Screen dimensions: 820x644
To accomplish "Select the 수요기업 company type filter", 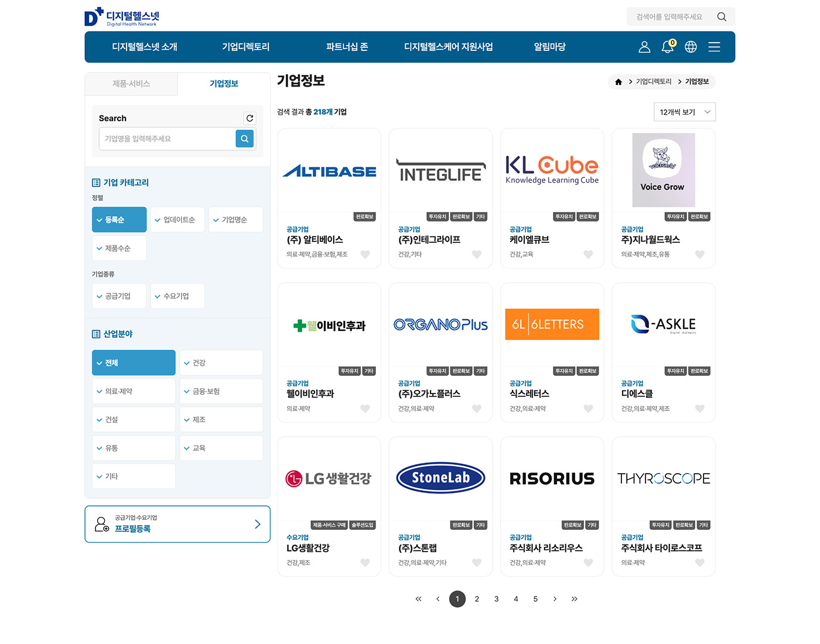I will 177,296.
